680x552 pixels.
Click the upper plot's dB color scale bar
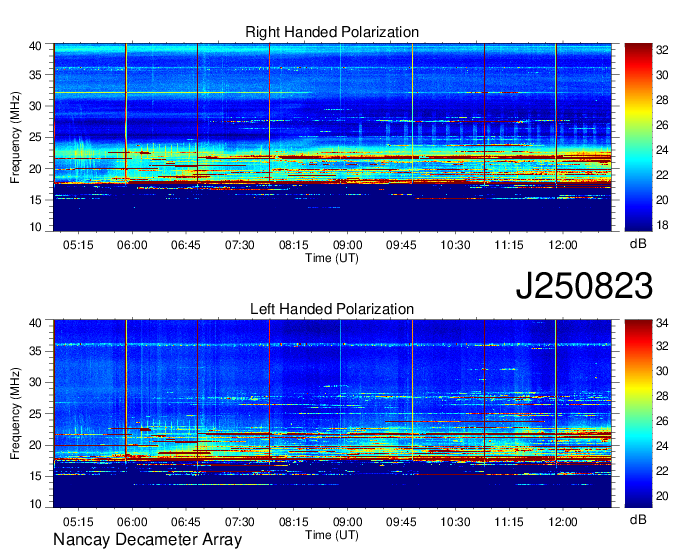point(638,137)
